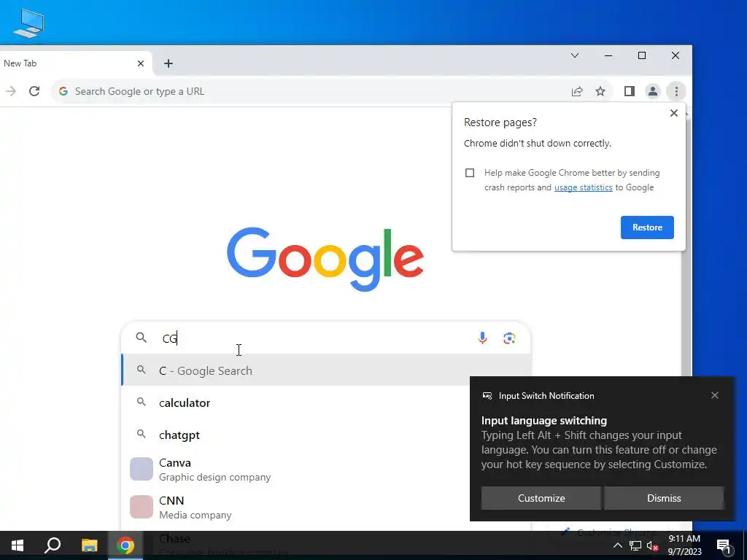
Task: Select the CNN suggestion
Action: tap(295, 507)
